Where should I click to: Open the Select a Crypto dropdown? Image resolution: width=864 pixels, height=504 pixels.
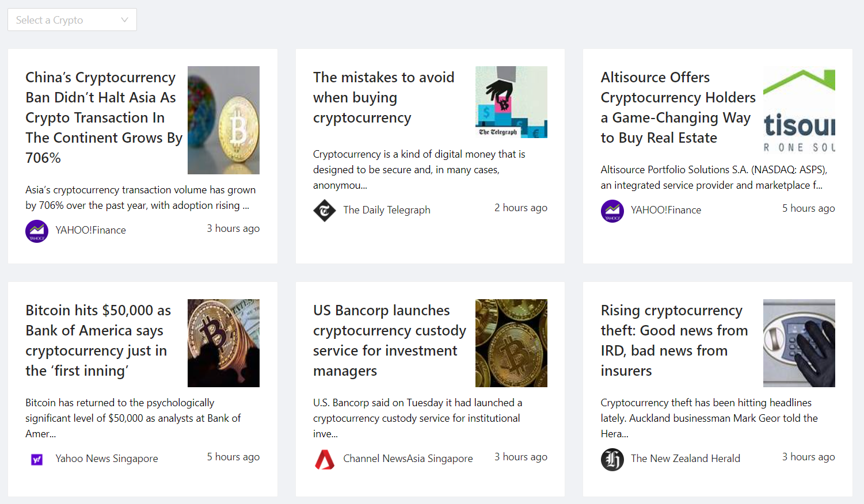pos(72,20)
